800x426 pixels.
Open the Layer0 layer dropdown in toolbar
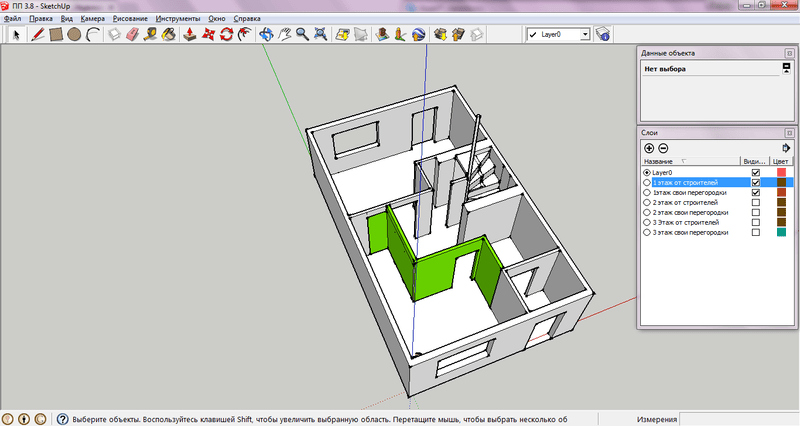coord(583,34)
